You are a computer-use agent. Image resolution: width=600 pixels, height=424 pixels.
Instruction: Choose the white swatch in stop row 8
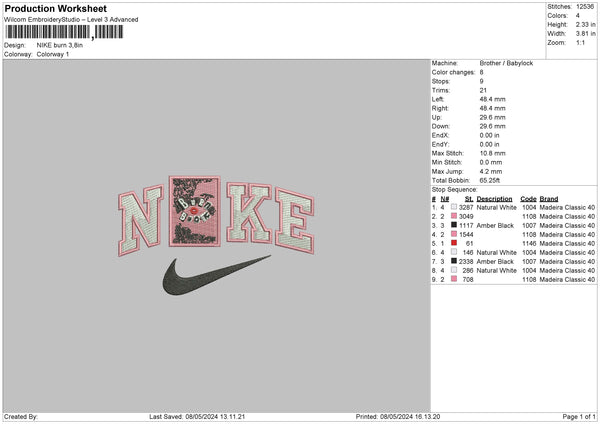pyautogui.click(x=454, y=270)
